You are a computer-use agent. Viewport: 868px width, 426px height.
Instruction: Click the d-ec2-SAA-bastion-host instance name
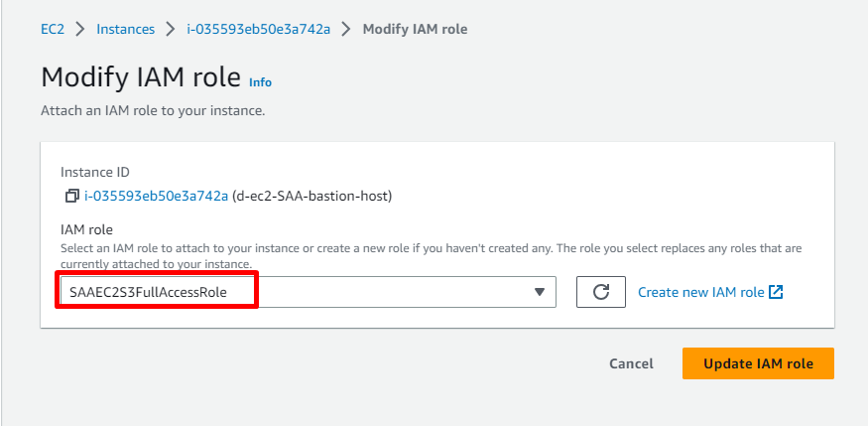(x=312, y=196)
